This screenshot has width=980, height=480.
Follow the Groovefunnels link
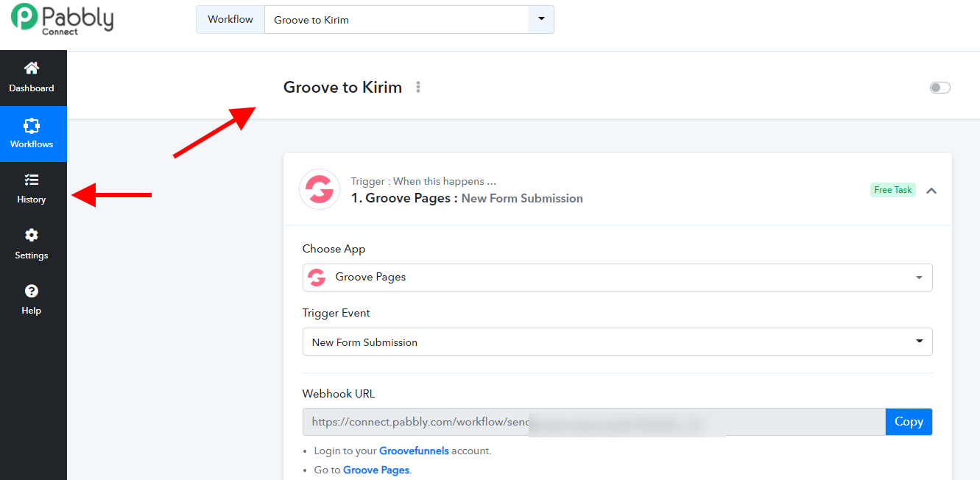tap(414, 451)
